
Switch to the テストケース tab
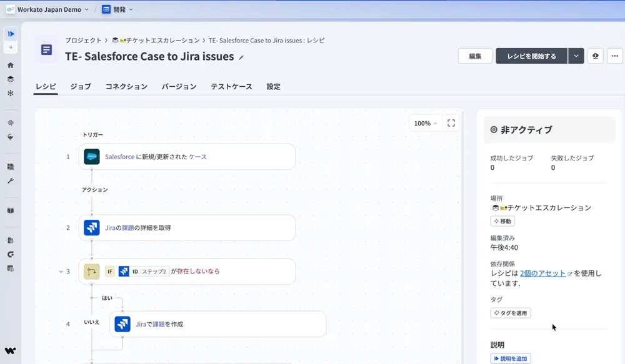click(x=232, y=86)
